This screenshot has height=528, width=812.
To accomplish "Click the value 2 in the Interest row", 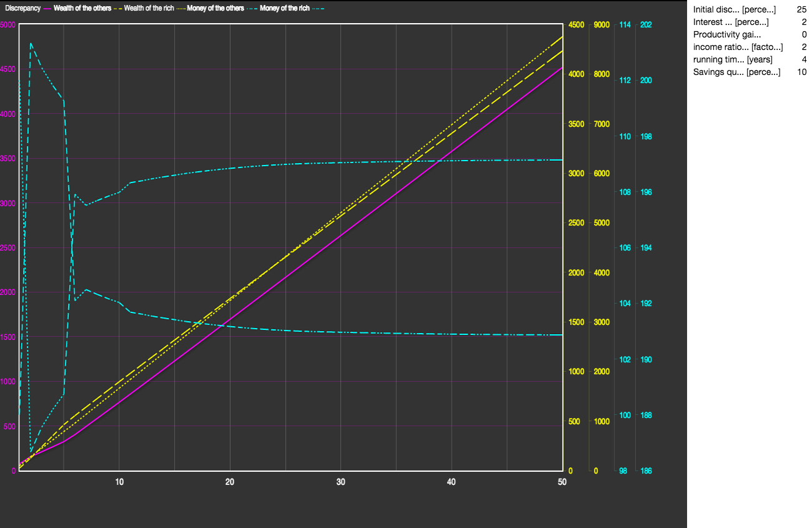I will pyautogui.click(x=804, y=22).
